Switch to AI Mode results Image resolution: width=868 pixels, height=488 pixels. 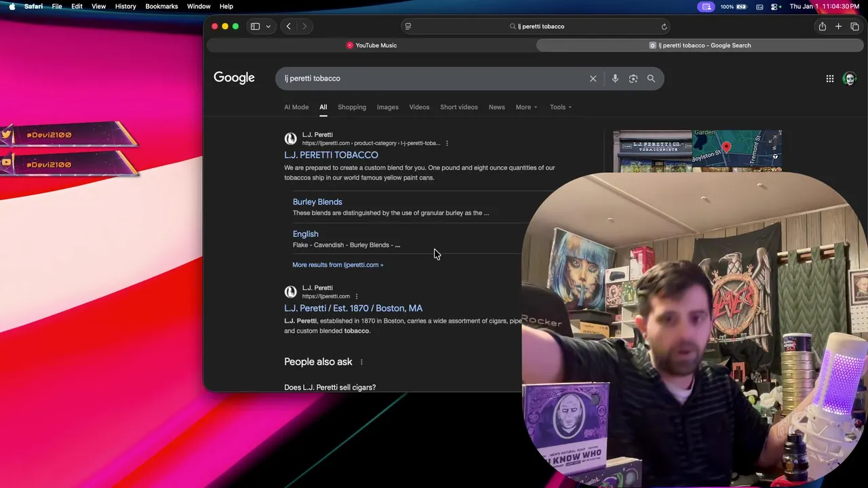tap(296, 107)
